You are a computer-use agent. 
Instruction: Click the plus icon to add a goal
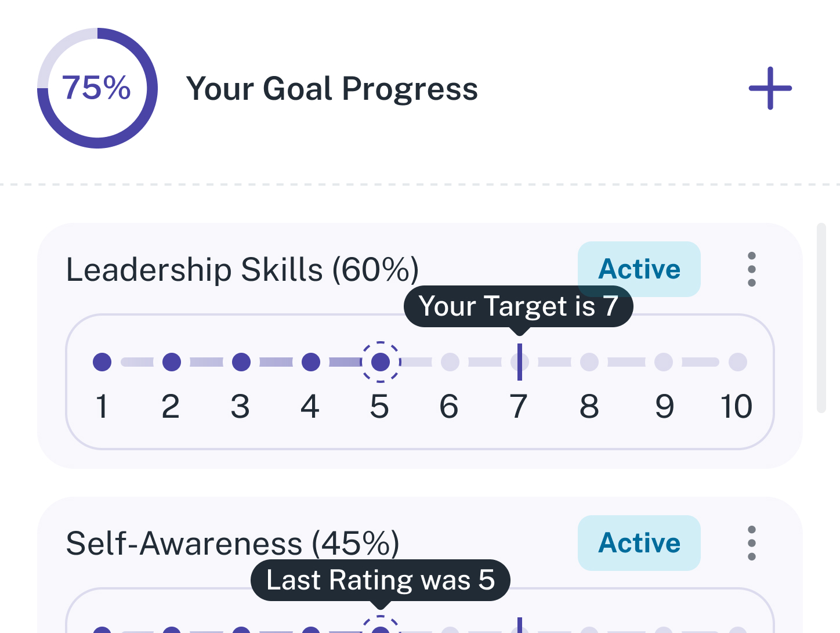[x=770, y=88]
